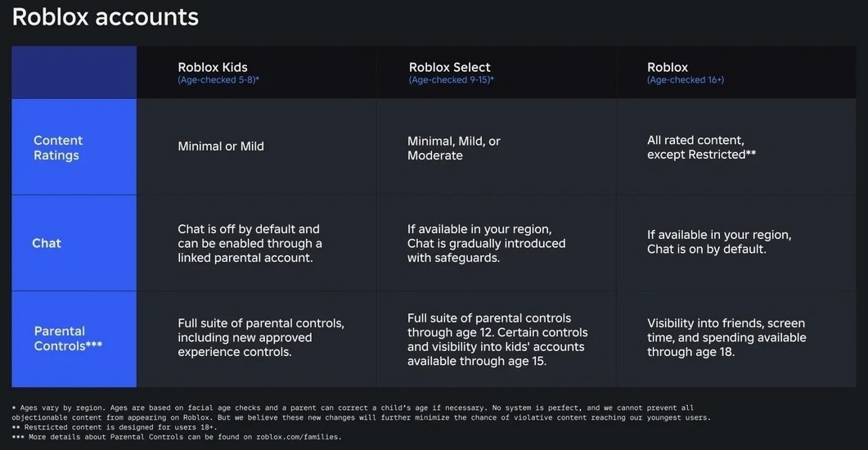Click 'Chat is gradually introduced' text

coord(486,243)
